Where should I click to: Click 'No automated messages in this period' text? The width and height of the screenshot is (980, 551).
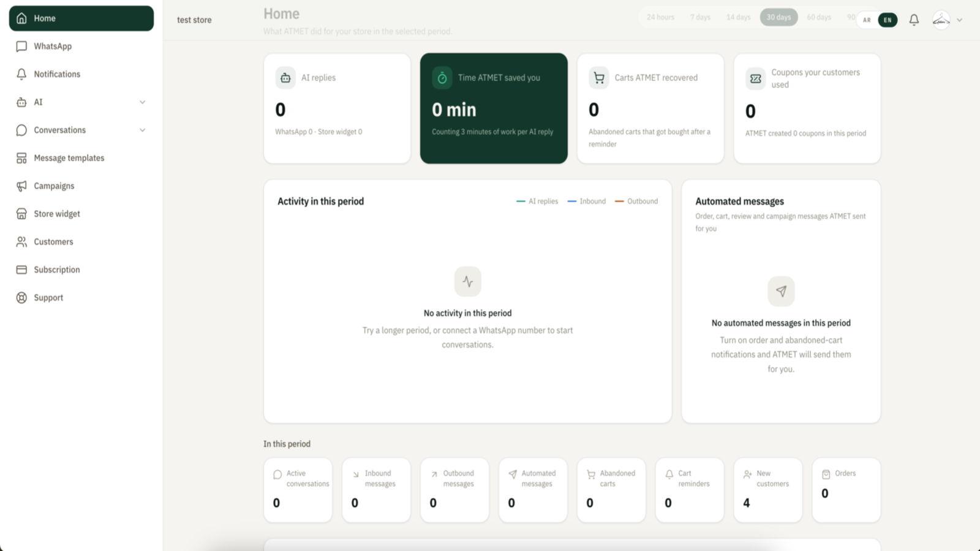[x=781, y=323]
